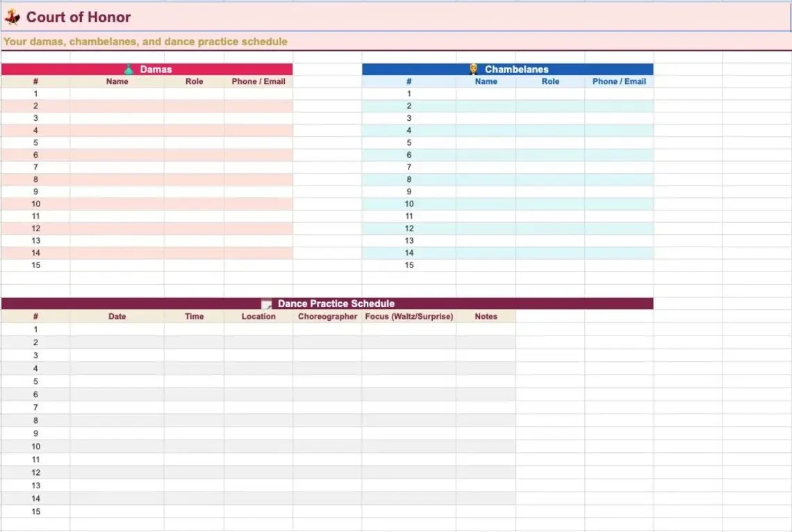Image resolution: width=792 pixels, height=532 pixels.
Task: Click the Time column header in the schedule
Action: tap(194, 316)
